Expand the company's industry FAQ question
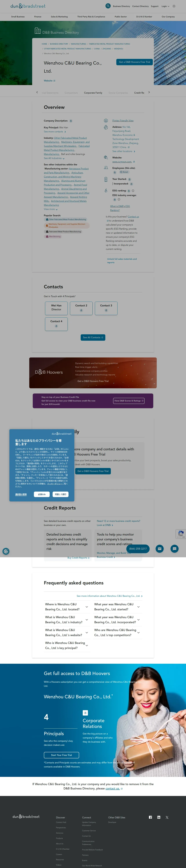This screenshot has height=868, width=186. click(x=67, y=619)
